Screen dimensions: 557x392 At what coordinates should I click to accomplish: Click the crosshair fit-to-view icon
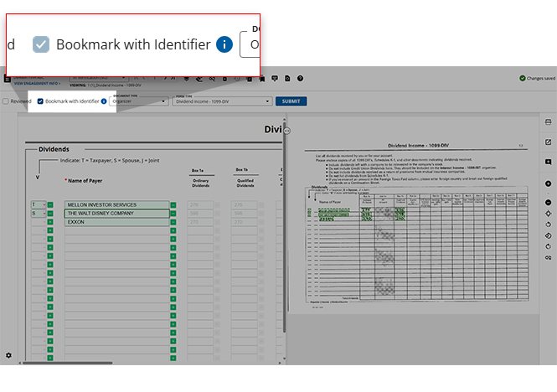[x=548, y=214]
